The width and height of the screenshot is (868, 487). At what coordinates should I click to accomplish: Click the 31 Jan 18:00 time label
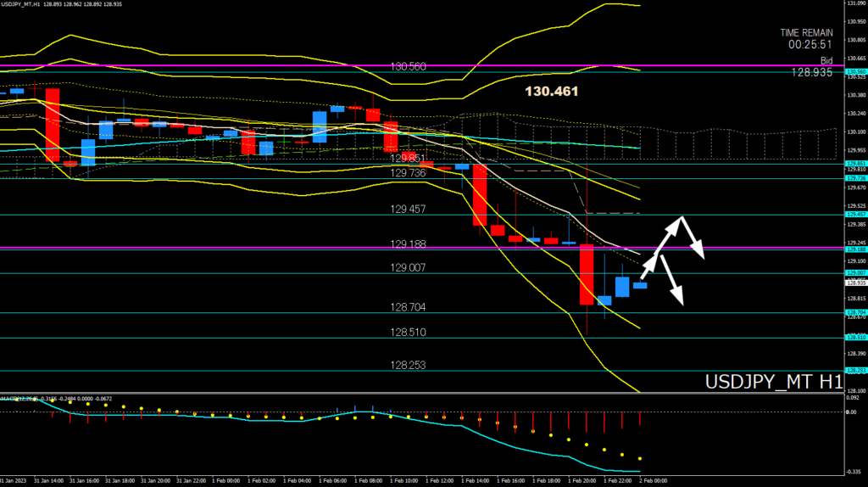[x=120, y=481]
